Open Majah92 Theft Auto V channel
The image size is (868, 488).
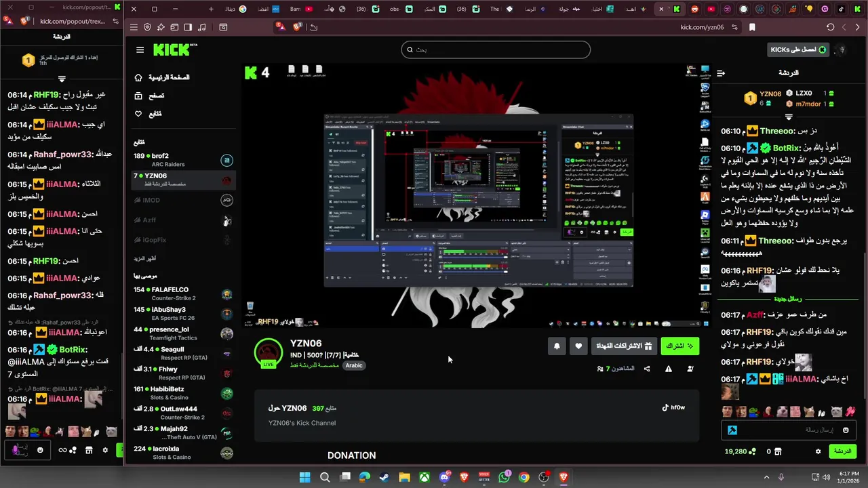183,432
